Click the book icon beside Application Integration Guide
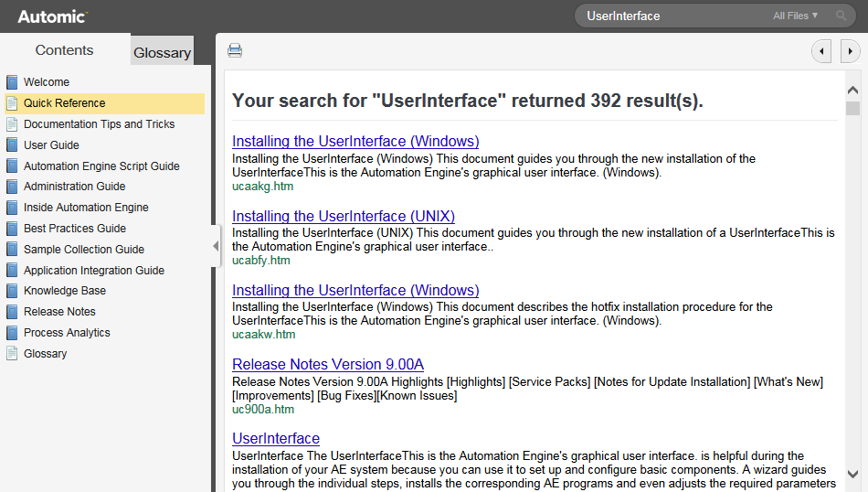868x492 pixels. pos(12,271)
